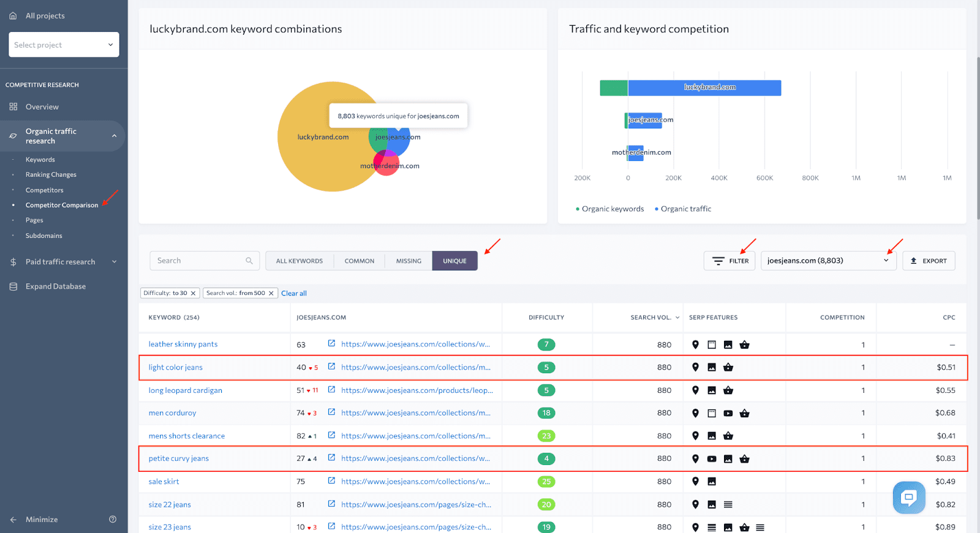The image size is (980, 533).
Task: Toggle Organic traffic legend item
Action: (x=683, y=209)
